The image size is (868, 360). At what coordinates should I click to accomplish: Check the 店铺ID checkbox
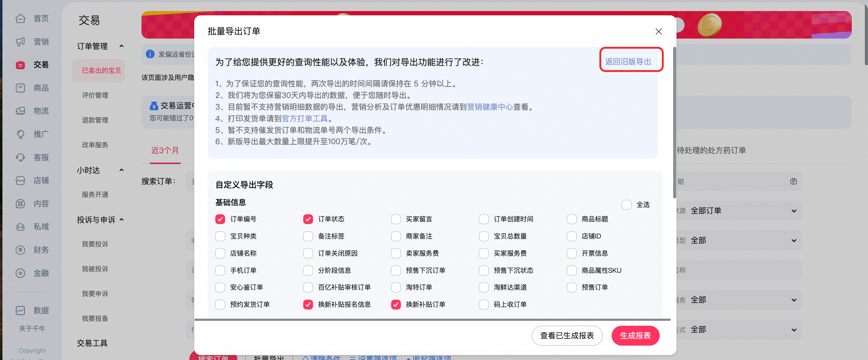point(572,236)
